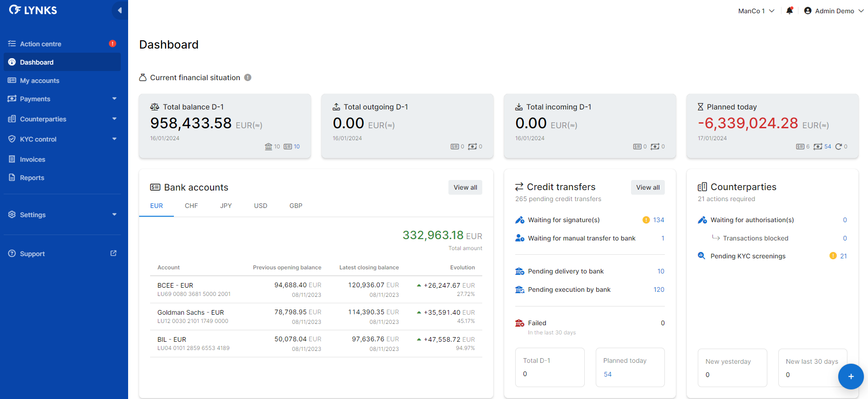Open the Admin Demo user dropdown
868x399 pixels.
point(834,11)
